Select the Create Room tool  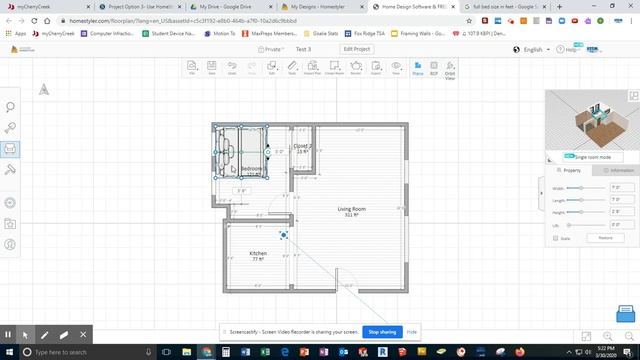tap(334, 67)
